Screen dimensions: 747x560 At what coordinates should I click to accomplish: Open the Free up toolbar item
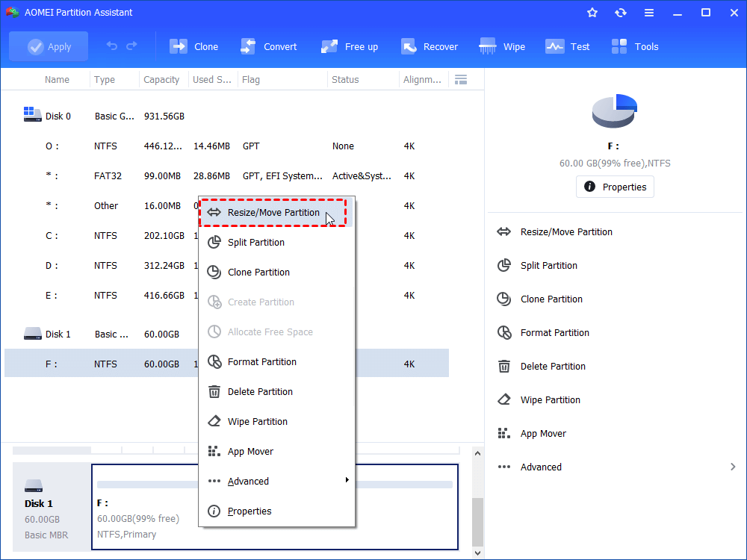click(349, 46)
